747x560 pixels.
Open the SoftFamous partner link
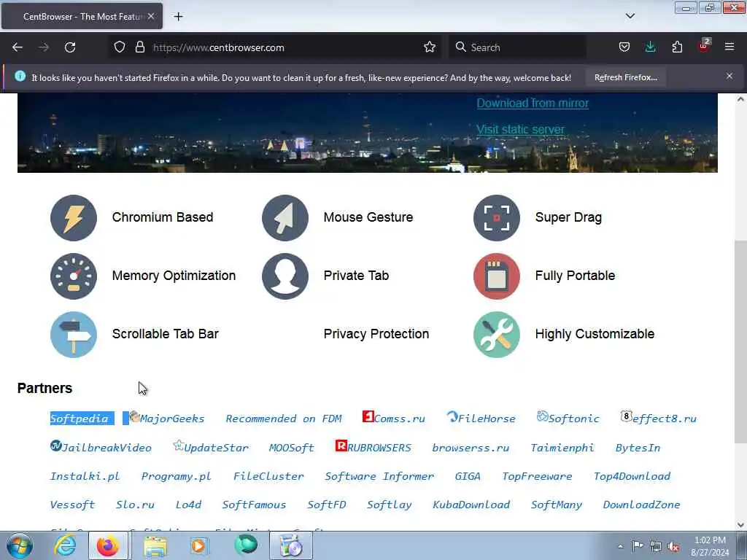pyautogui.click(x=254, y=505)
